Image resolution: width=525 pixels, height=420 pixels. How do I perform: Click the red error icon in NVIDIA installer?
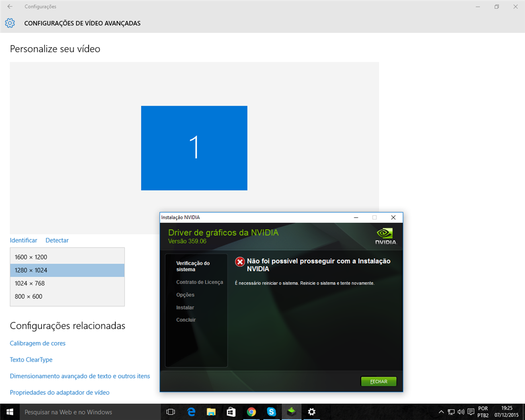(240, 262)
